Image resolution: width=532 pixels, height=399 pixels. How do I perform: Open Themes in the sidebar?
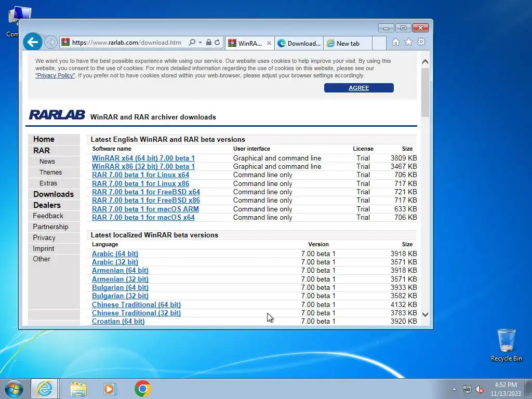click(x=50, y=172)
